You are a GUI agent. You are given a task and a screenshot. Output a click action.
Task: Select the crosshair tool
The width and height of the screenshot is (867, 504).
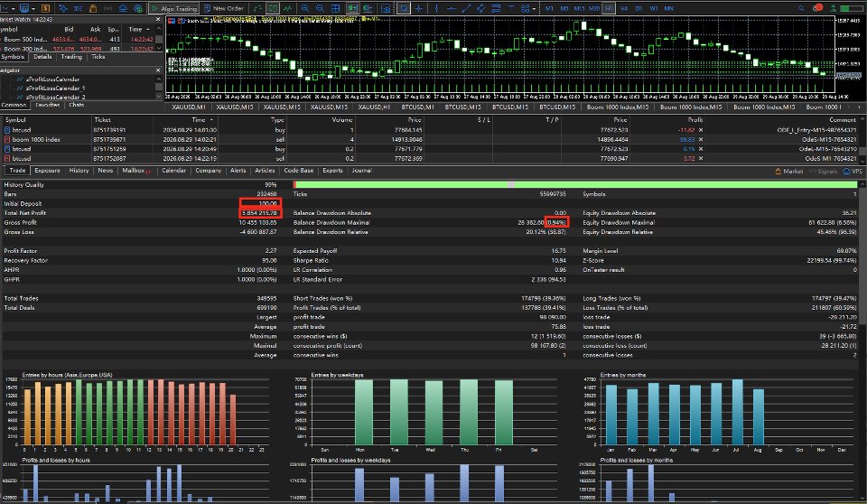coord(418,8)
